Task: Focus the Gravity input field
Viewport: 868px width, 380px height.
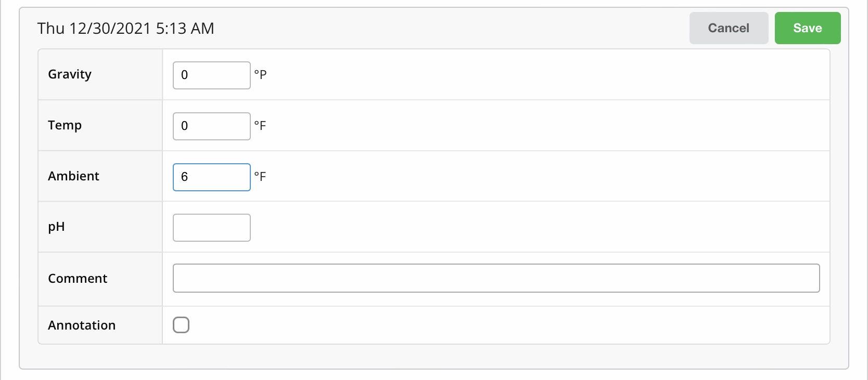Action: (x=211, y=75)
